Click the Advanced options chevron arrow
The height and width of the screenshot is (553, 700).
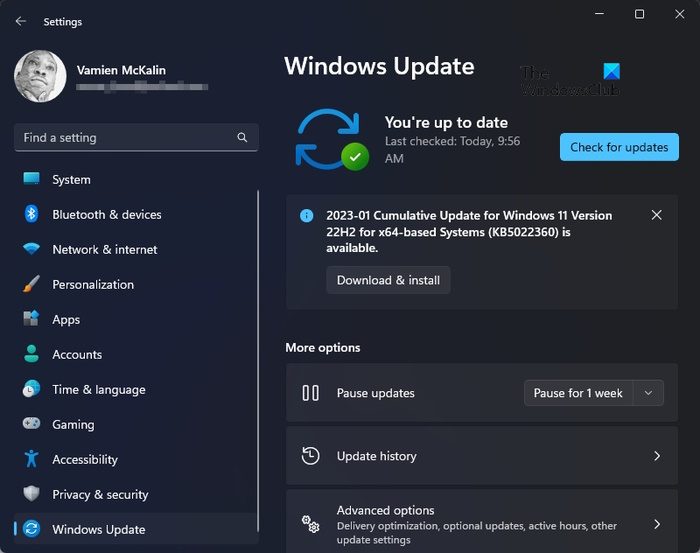coord(657,524)
